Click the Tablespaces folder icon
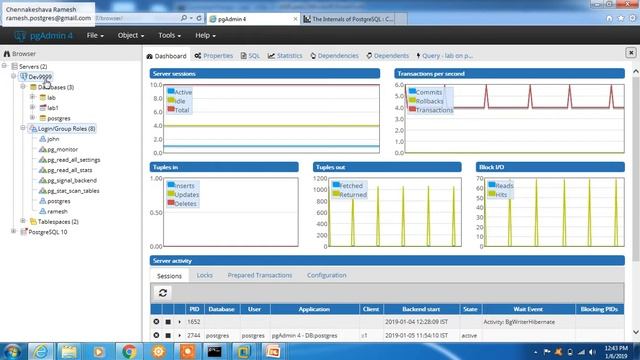640x360 pixels. 33,222
